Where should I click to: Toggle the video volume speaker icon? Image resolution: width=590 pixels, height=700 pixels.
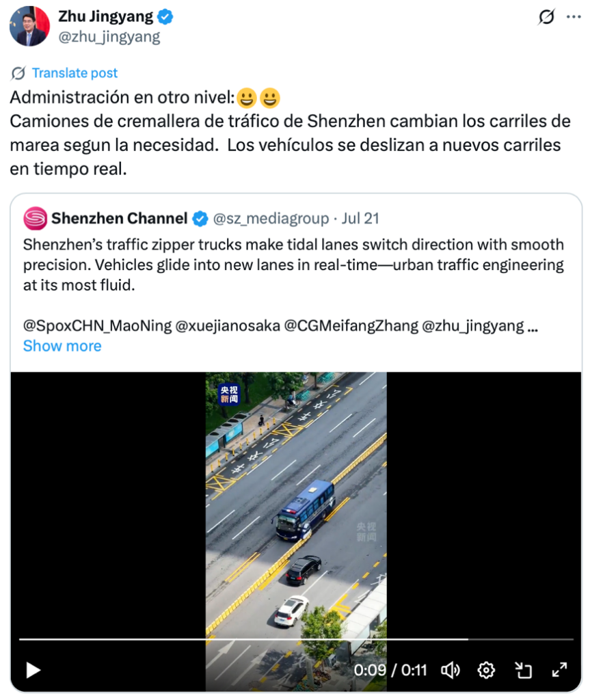pyautogui.click(x=451, y=670)
